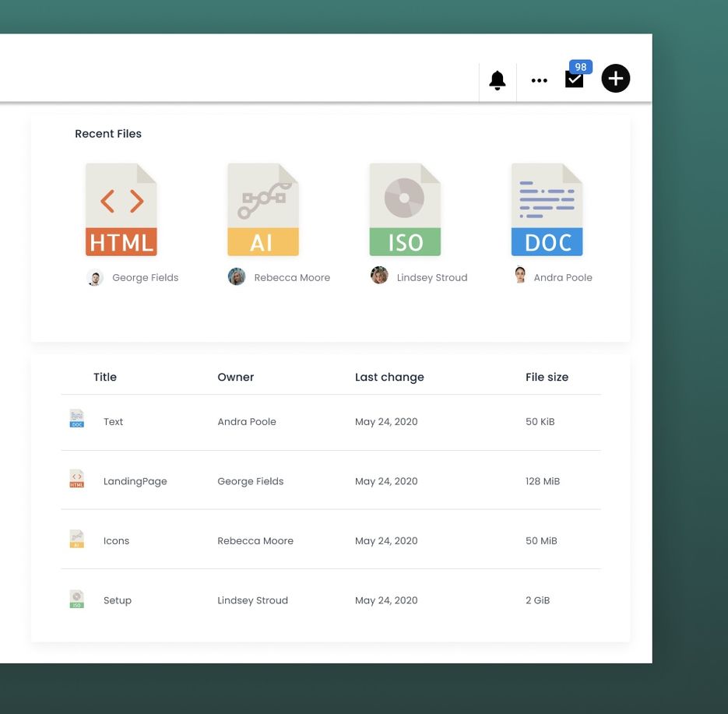The height and width of the screenshot is (714, 728).
Task: Click the date in the Icons row
Action: [386, 541]
